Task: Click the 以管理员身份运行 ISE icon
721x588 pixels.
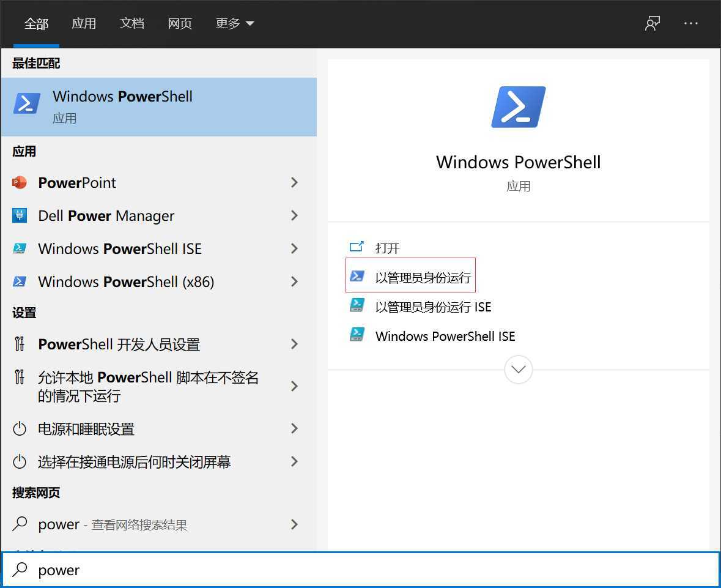Action: pyautogui.click(x=357, y=305)
